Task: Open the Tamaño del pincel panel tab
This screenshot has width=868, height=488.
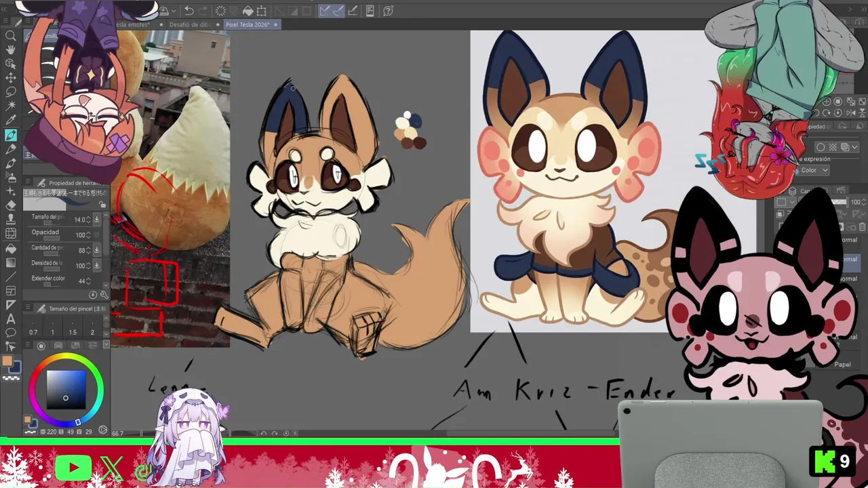Action: click(x=69, y=308)
